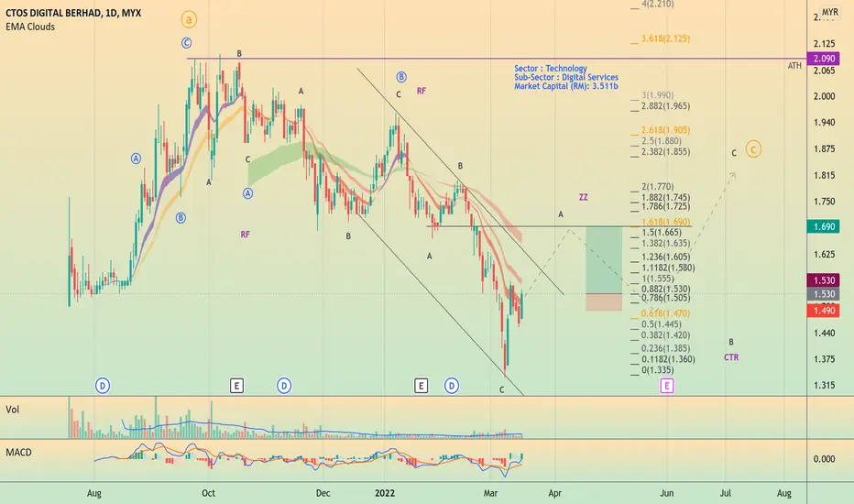Select the 0.5(1.445) Fibonacci level label
854x504 pixels.
tap(662, 324)
